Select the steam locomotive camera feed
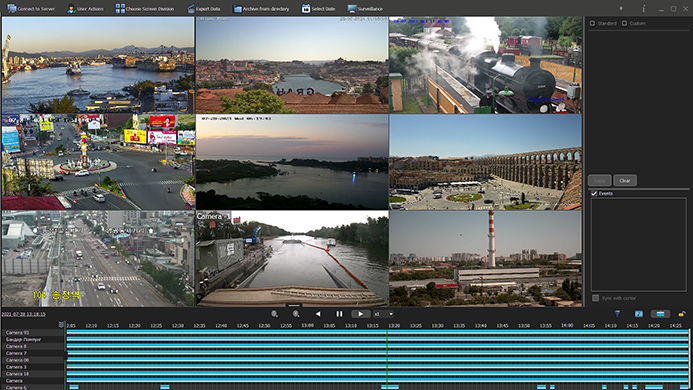 pos(486,65)
